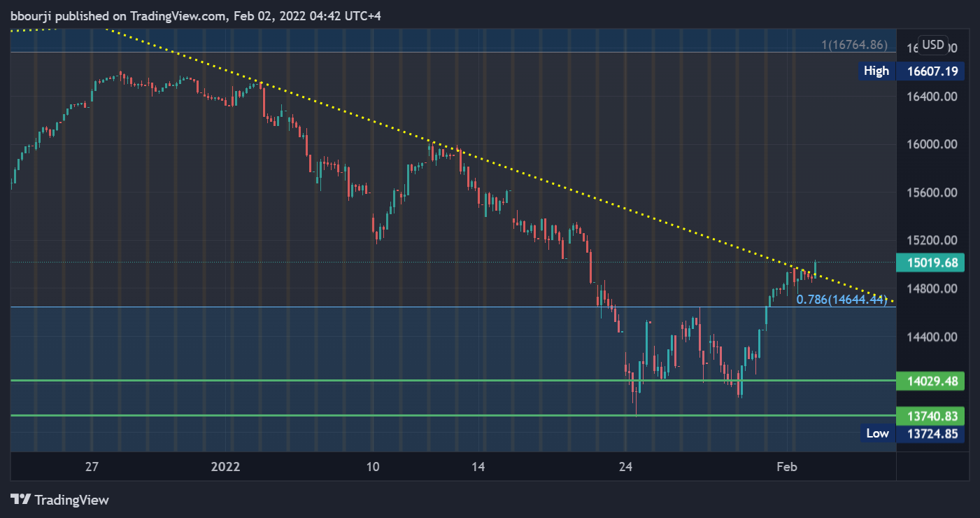Click the USD currency label

tap(933, 45)
